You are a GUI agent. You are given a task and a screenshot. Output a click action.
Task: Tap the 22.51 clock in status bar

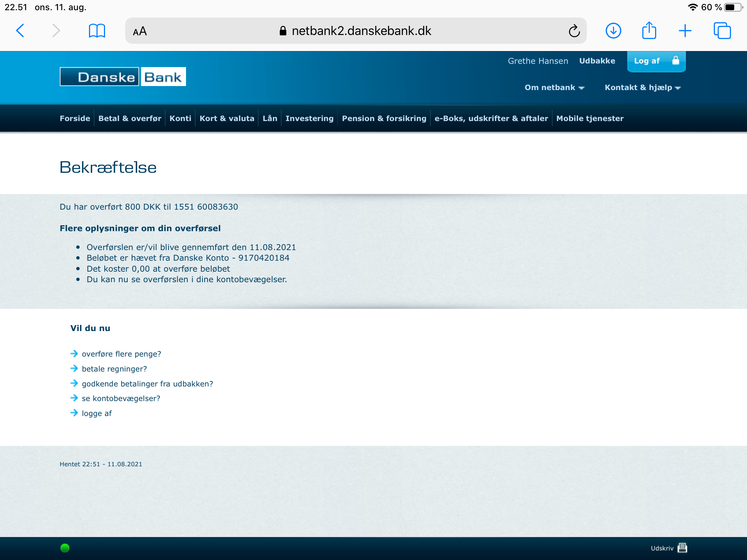click(x=16, y=7)
